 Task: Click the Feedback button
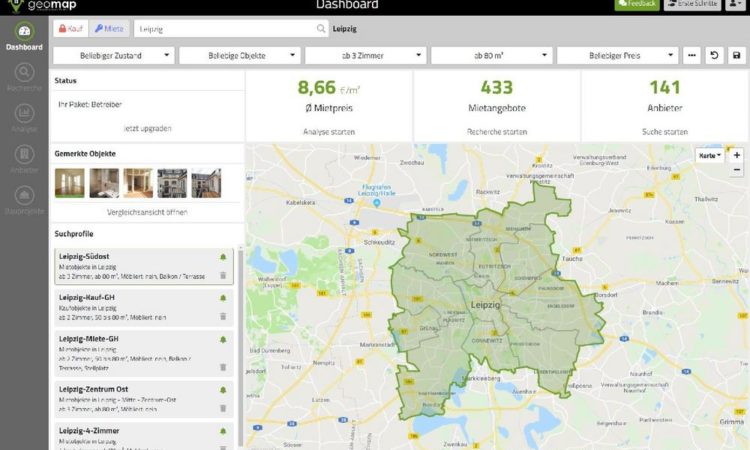click(x=637, y=4)
